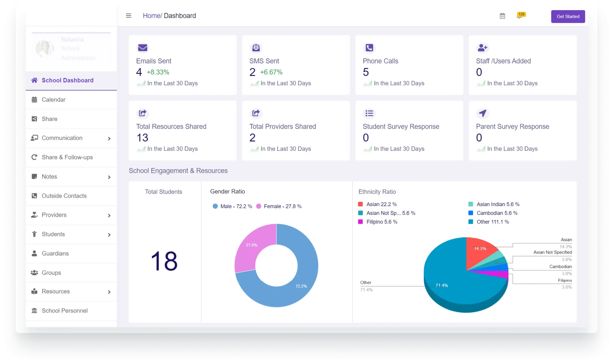Click the Get Started button

[x=568, y=17]
